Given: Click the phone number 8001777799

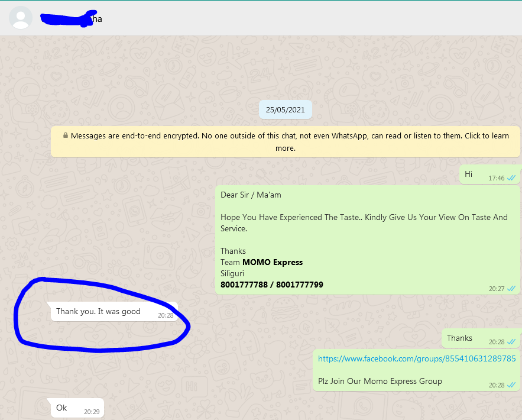Looking at the screenshot, I should tap(300, 285).
